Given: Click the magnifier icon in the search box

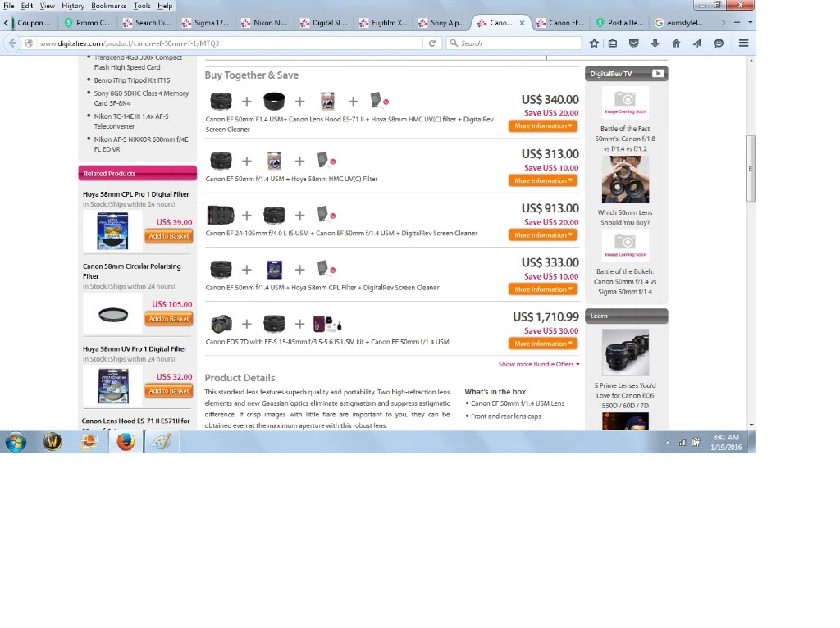Looking at the screenshot, I should tap(454, 43).
